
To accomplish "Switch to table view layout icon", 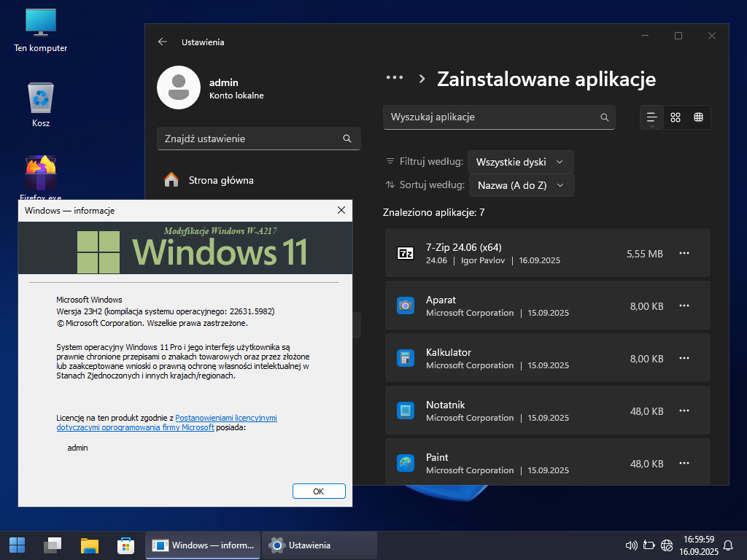I will [698, 117].
